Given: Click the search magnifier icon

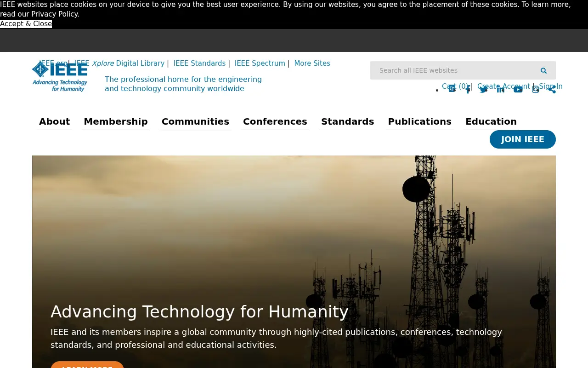Looking at the screenshot, I should (x=543, y=70).
